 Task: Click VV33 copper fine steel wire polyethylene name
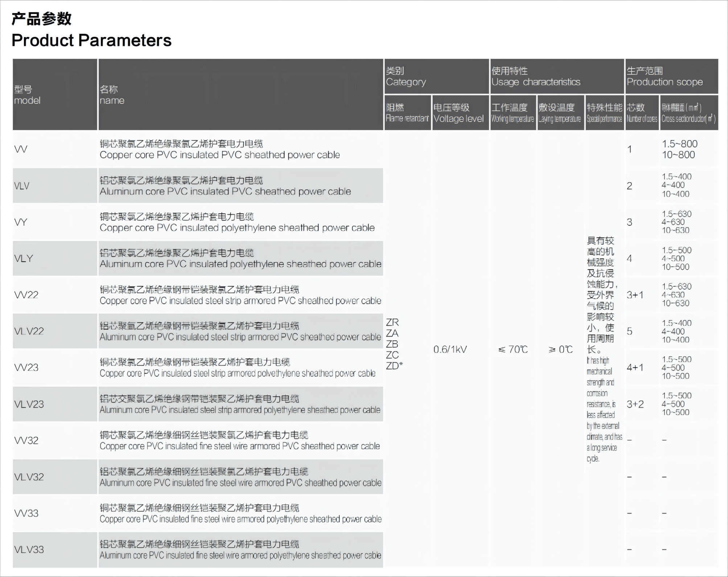[x=240, y=519]
